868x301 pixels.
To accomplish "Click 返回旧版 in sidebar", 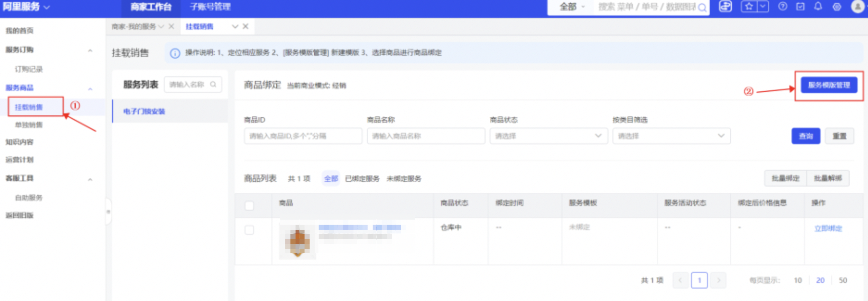I will 20,215.
